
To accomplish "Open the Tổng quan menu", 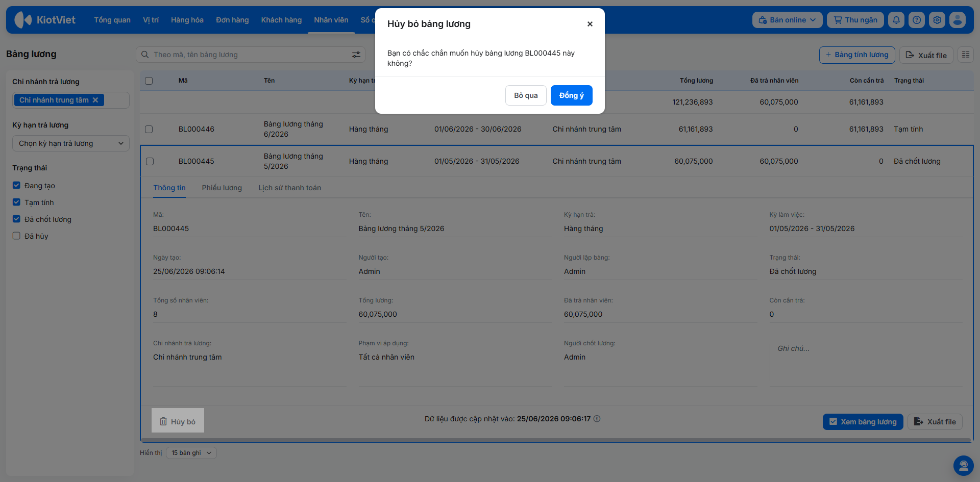I will 112,20.
